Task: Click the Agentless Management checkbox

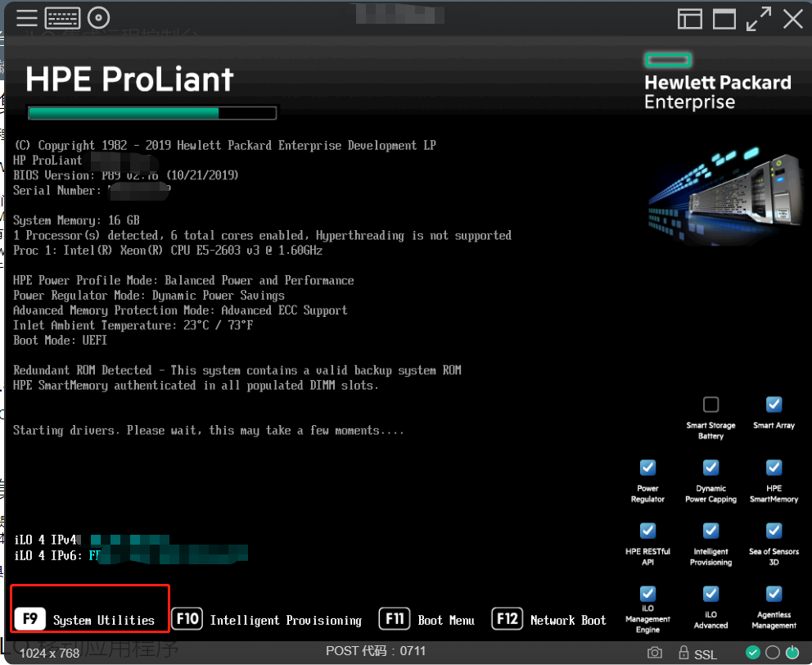Action: [x=774, y=594]
